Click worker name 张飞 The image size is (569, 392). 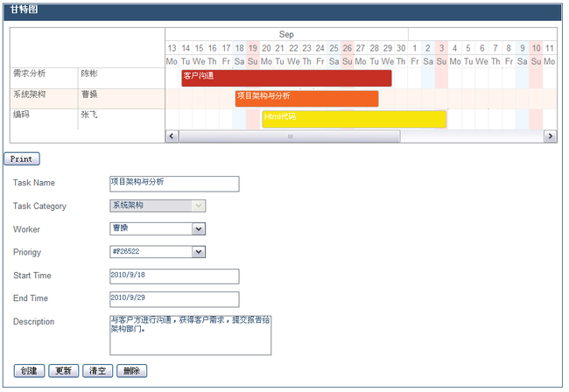point(89,115)
